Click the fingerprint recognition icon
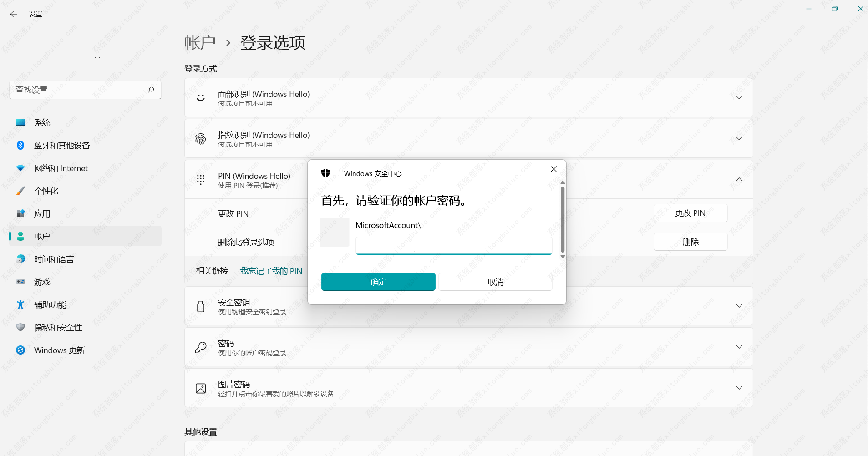The width and height of the screenshot is (868, 456). click(200, 138)
